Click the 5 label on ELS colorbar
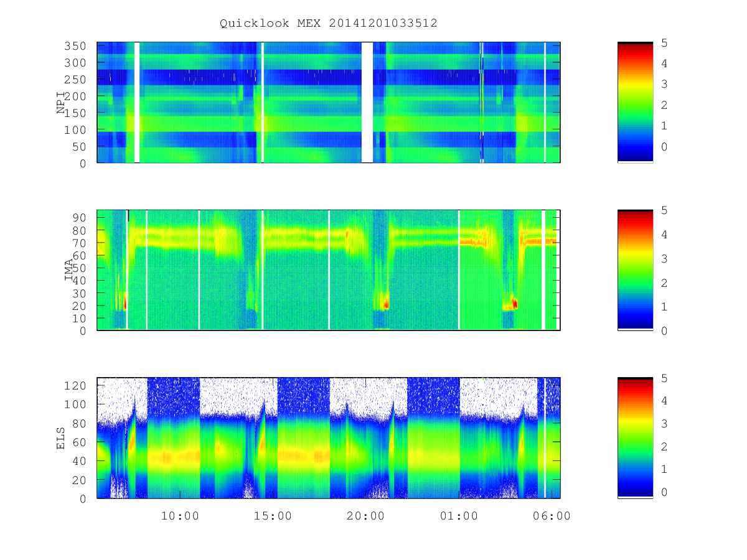747x560 pixels. pyautogui.click(x=664, y=378)
